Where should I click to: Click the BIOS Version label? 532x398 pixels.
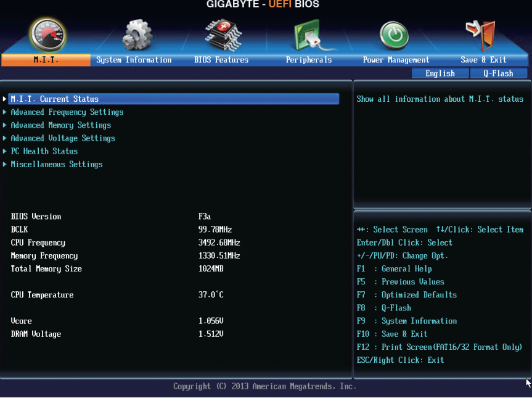click(36, 217)
